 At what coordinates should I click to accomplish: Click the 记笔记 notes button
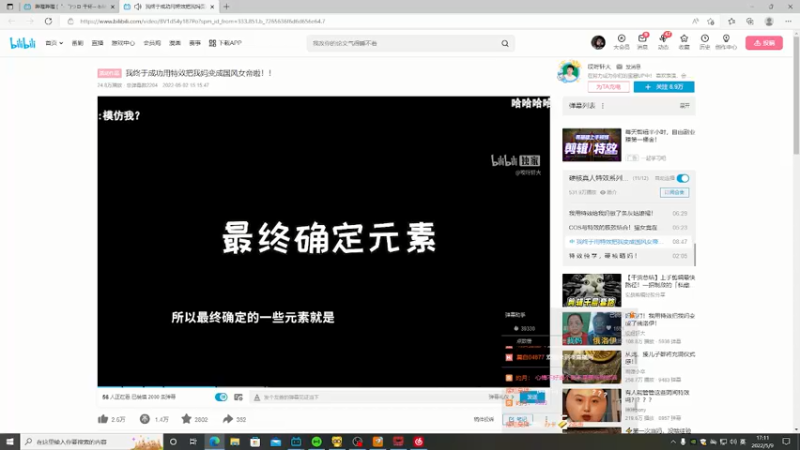tap(518, 419)
